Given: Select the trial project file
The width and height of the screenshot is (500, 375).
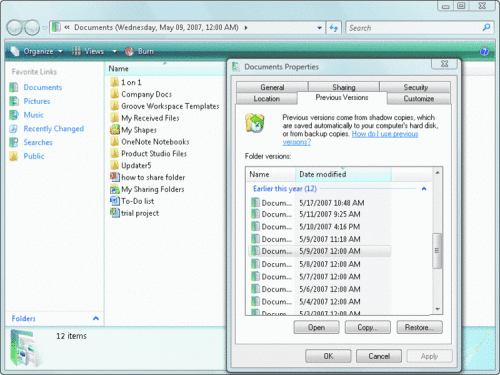Looking at the screenshot, I should [x=135, y=213].
